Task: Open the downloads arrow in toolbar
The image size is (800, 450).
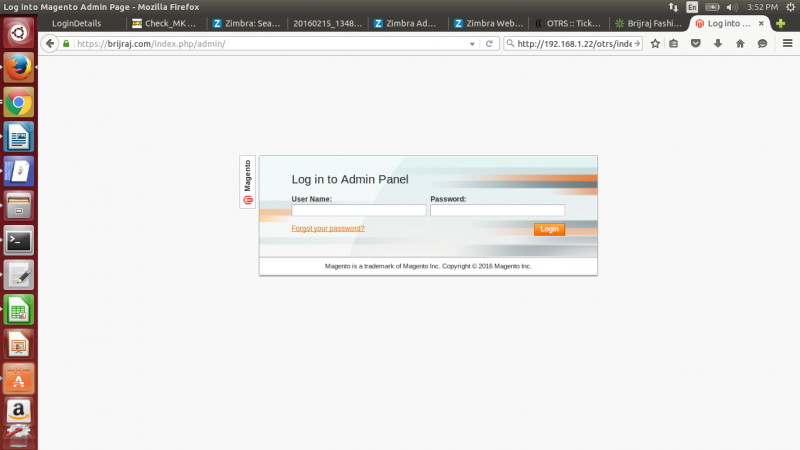Action: [x=718, y=44]
